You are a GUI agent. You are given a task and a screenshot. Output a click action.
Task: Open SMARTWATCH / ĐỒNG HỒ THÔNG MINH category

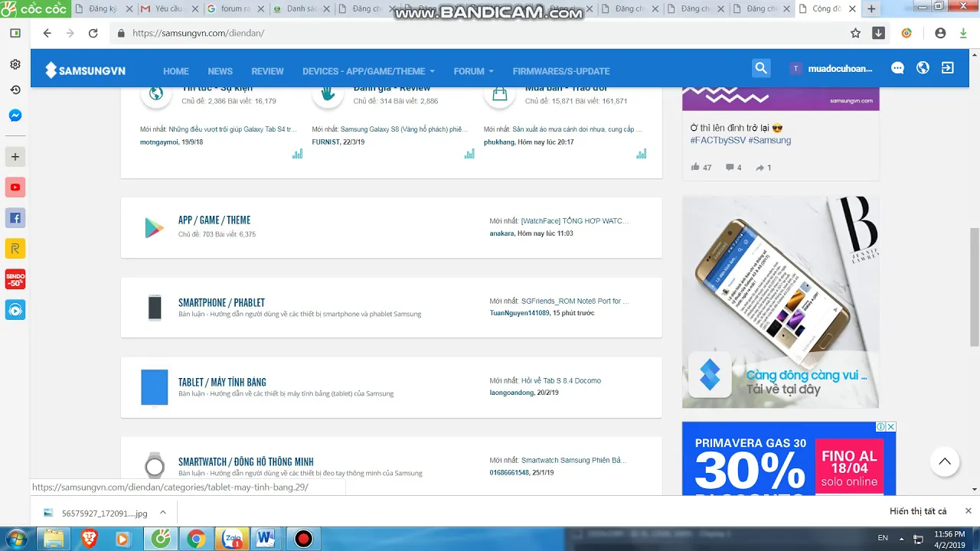point(246,462)
